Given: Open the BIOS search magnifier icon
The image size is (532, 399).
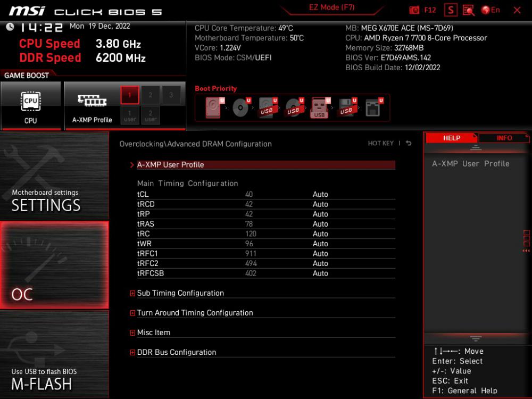Looking at the screenshot, I should coord(469,10).
